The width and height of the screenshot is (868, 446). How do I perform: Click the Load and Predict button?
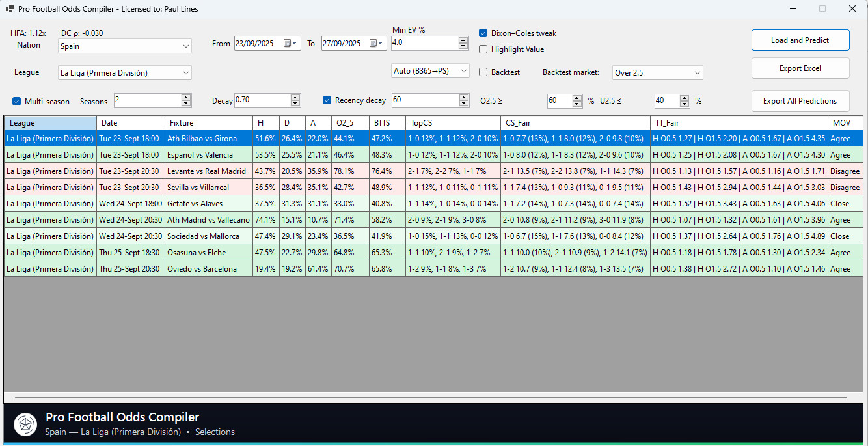tap(800, 40)
